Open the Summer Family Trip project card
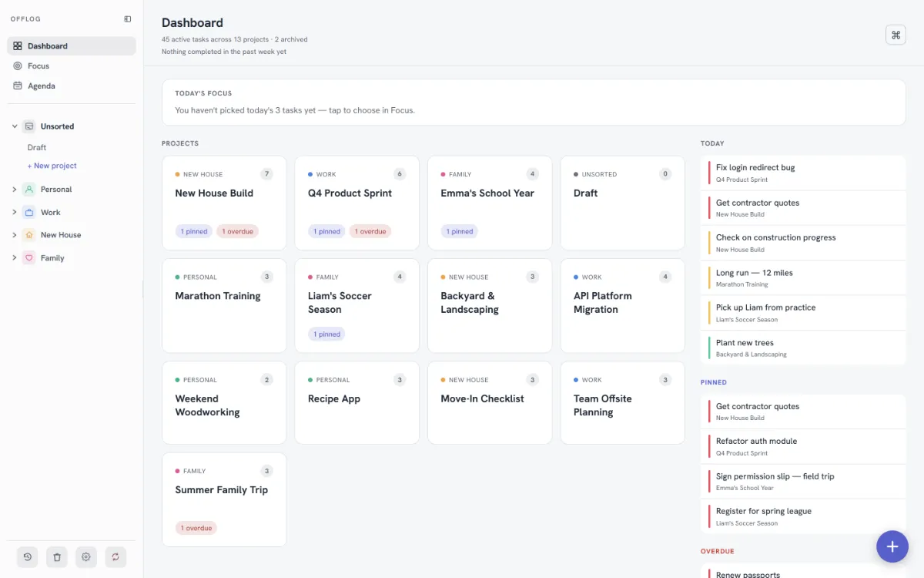 [x=224, y=500]
